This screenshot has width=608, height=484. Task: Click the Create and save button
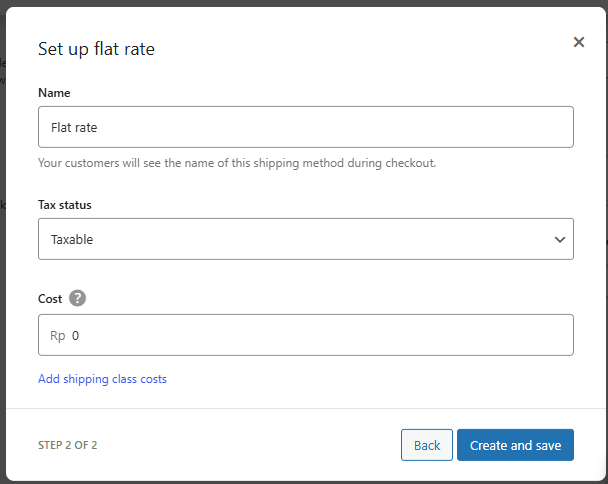[515, 445]
